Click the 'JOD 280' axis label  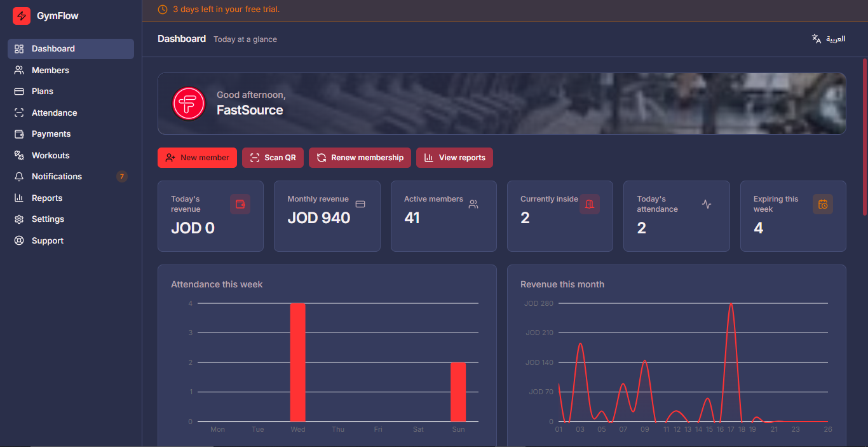click(x=539, y=303)
